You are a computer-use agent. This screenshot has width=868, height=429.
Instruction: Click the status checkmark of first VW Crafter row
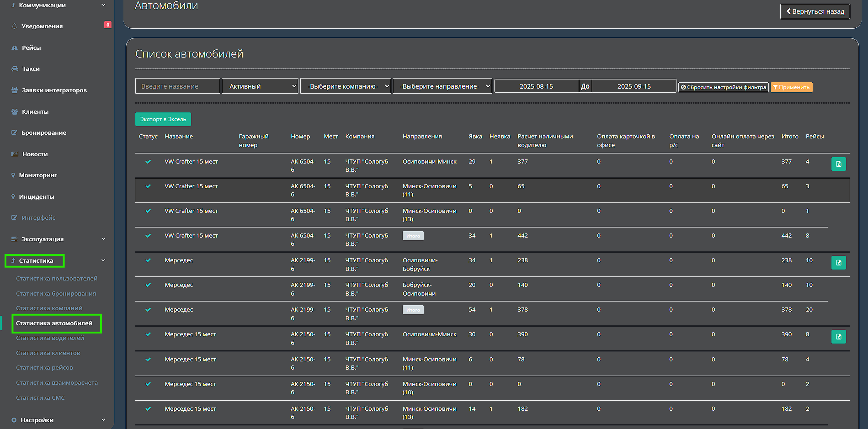pos(148,162)
